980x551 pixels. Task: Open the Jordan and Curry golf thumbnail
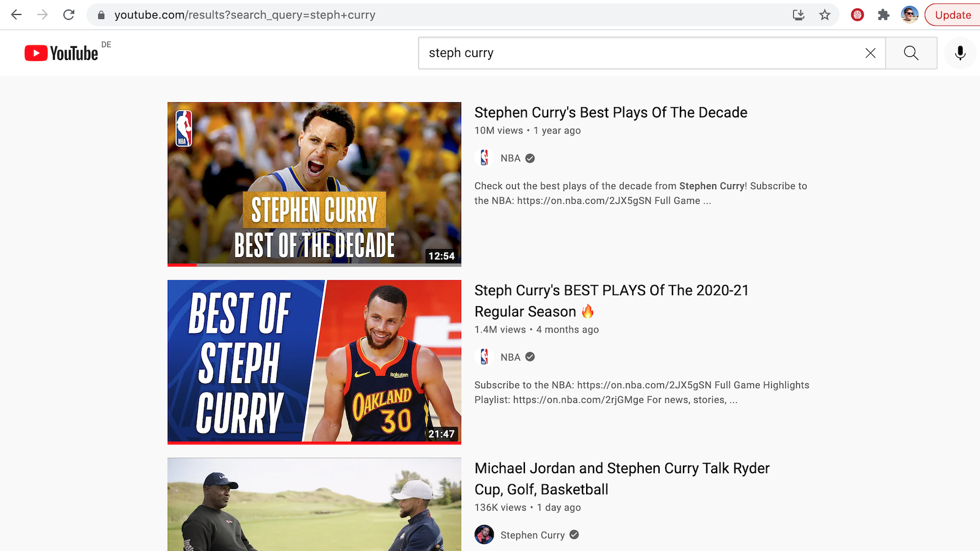tap(314, 504)
